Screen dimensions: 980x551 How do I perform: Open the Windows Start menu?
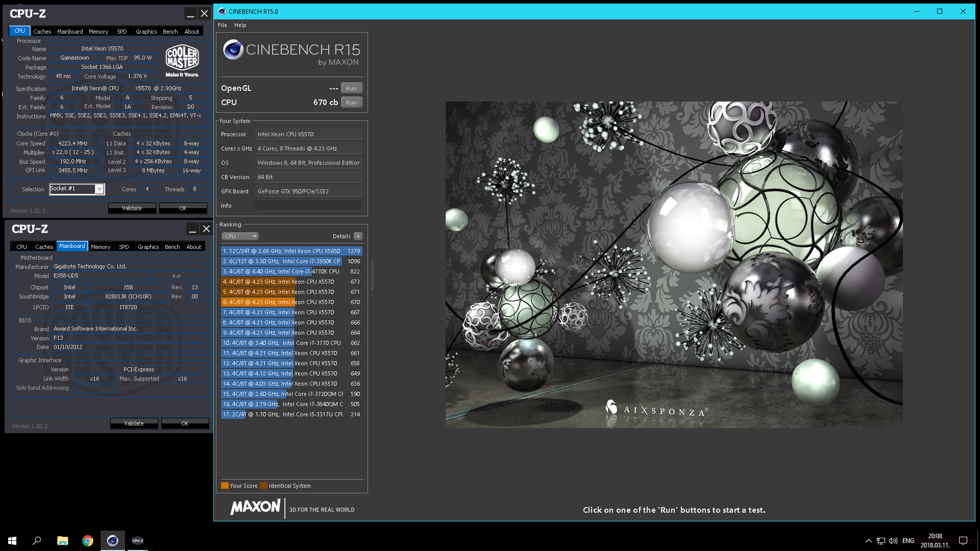click(12, 541)
